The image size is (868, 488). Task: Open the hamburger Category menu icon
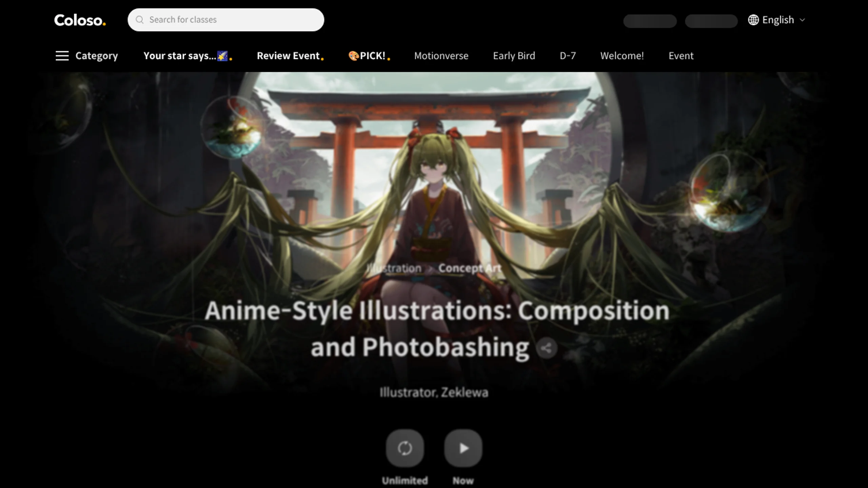tap(62, 56)
